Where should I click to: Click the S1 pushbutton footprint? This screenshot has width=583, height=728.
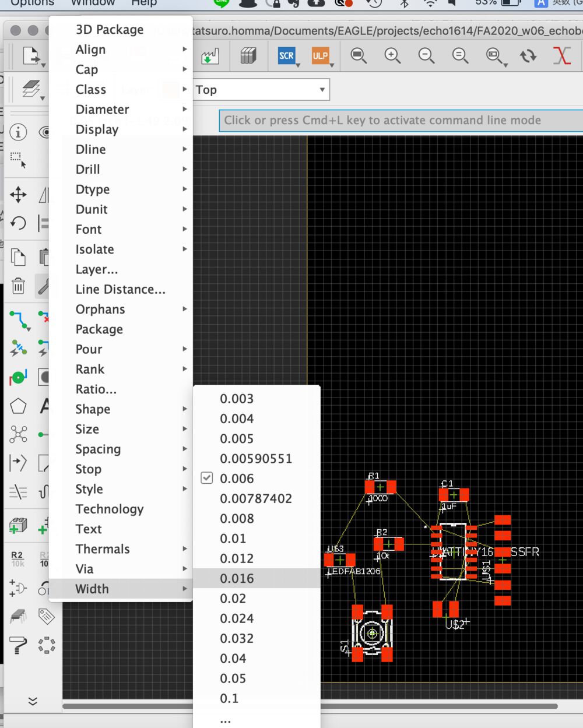[372, 633]
